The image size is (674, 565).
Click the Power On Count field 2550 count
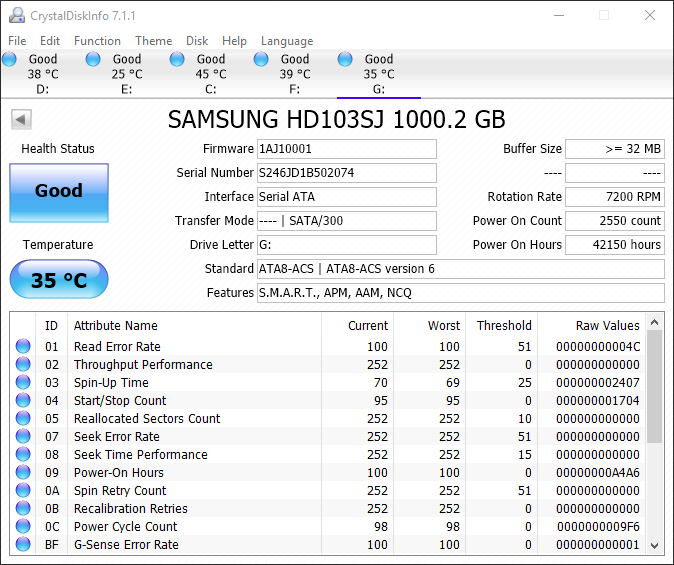tap(615, 221)
